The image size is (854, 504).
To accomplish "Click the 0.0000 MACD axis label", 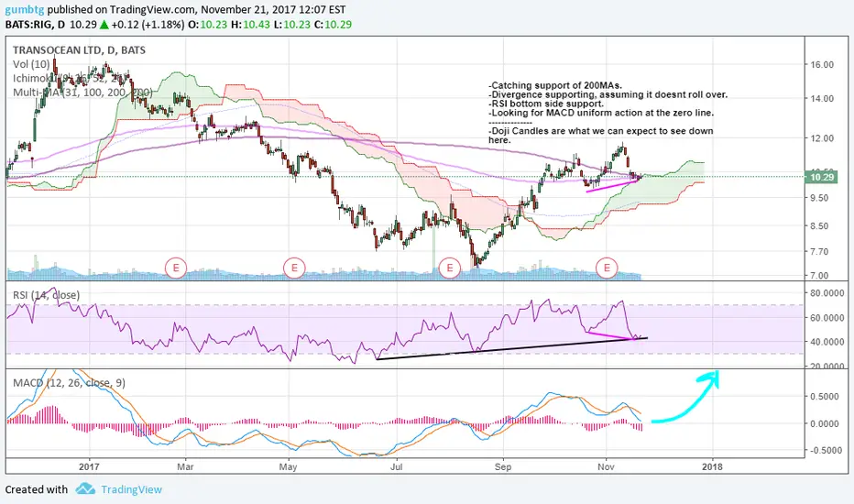I will 825,423.
